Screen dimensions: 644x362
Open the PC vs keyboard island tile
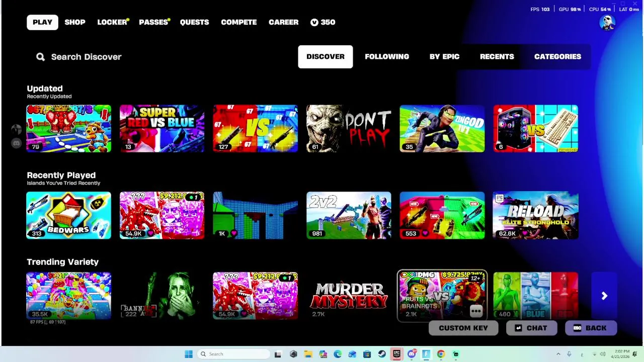pyautogui.click(x=536, y=128)
